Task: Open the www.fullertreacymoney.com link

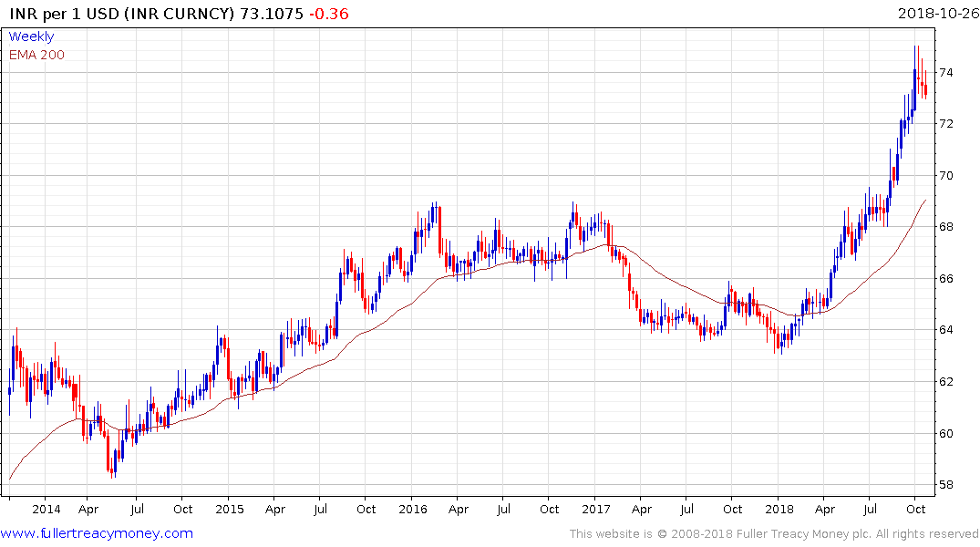Action: click(97, 533)
